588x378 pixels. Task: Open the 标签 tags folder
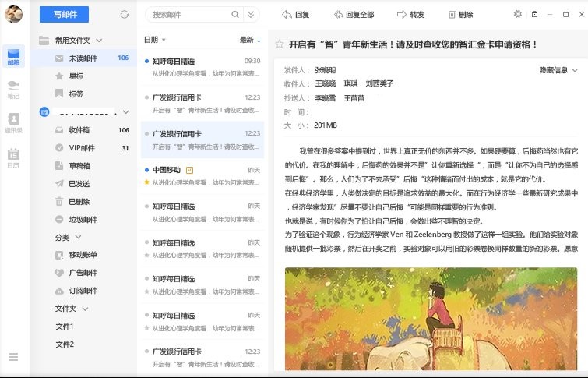[x=76, y=94]
